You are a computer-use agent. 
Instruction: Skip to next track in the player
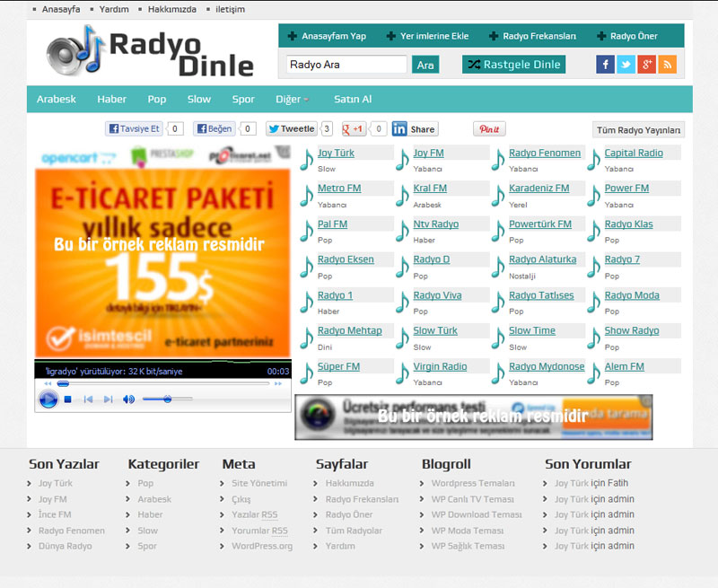click(x=108, y=399)
